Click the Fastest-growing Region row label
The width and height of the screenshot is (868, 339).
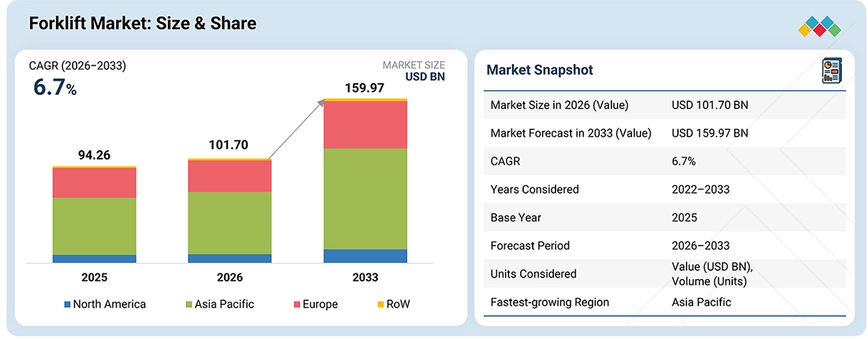(550, 303)
